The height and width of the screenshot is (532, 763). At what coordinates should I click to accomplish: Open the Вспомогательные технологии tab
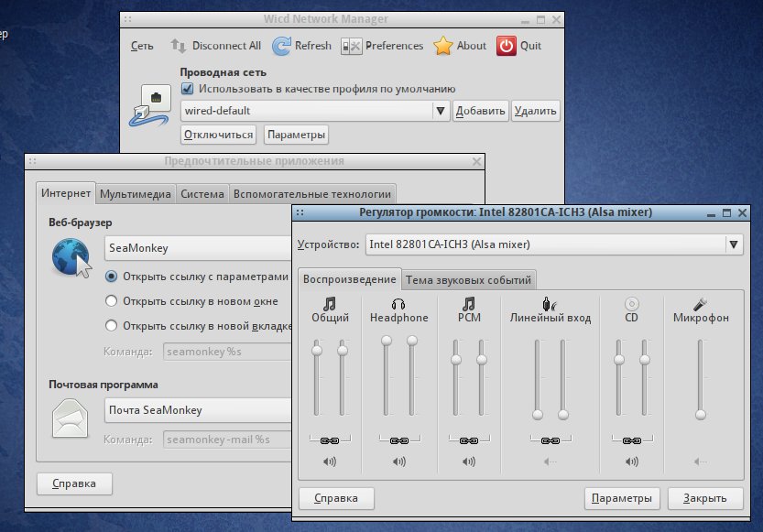(312, 194)
